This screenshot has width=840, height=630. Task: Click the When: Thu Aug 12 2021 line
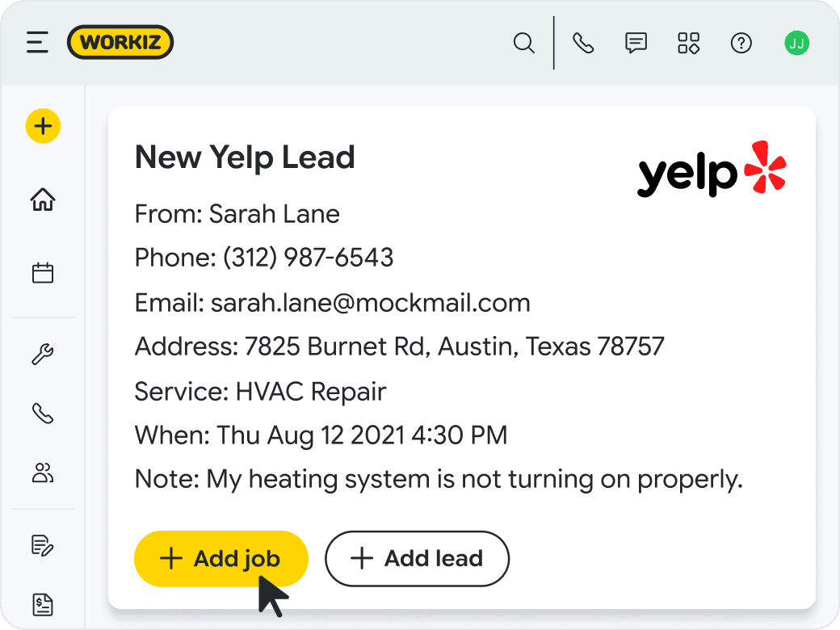click(x=321, y=435)
